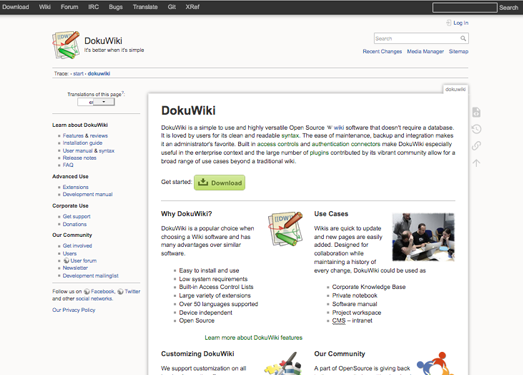Click the Log In icon
523x375 pixels.
click(x=449, y=23)
